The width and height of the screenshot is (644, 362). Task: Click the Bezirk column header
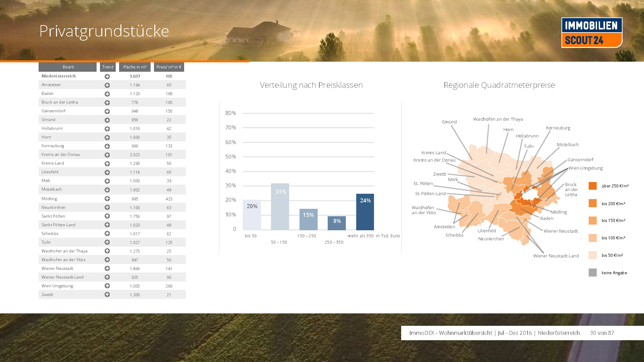point(68,67)
